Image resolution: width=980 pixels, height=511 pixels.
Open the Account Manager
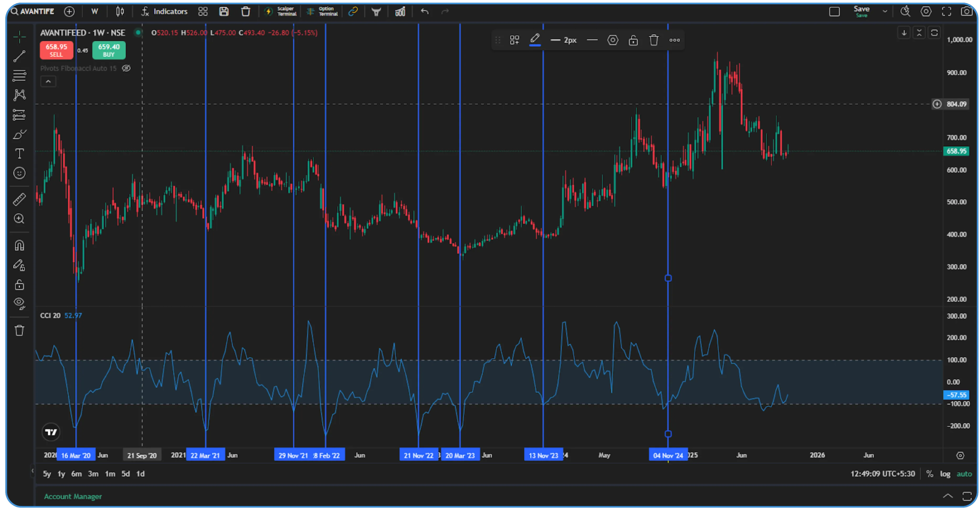[x=73, y=496]
